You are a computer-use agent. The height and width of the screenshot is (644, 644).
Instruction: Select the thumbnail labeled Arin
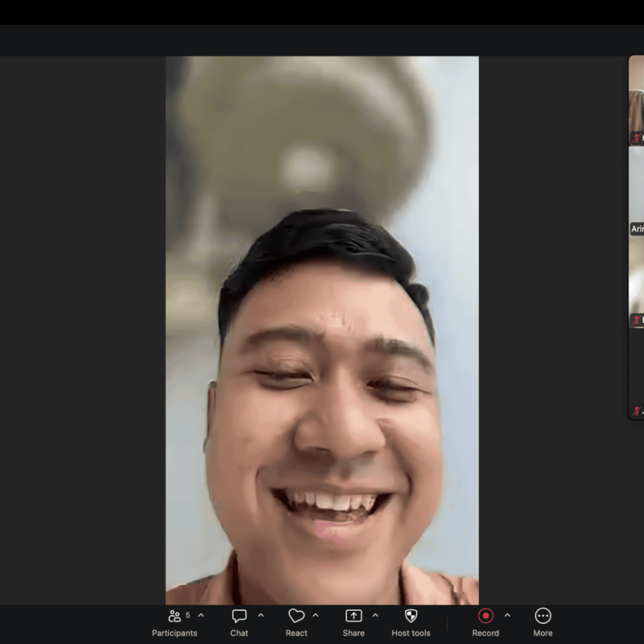(636, 192)
